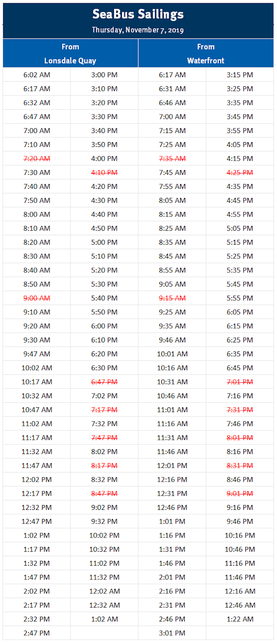The width and height of the screenshot is (277, 644).
Task: Click the 6:45 PM sailing time
Action: pos(240,368)
